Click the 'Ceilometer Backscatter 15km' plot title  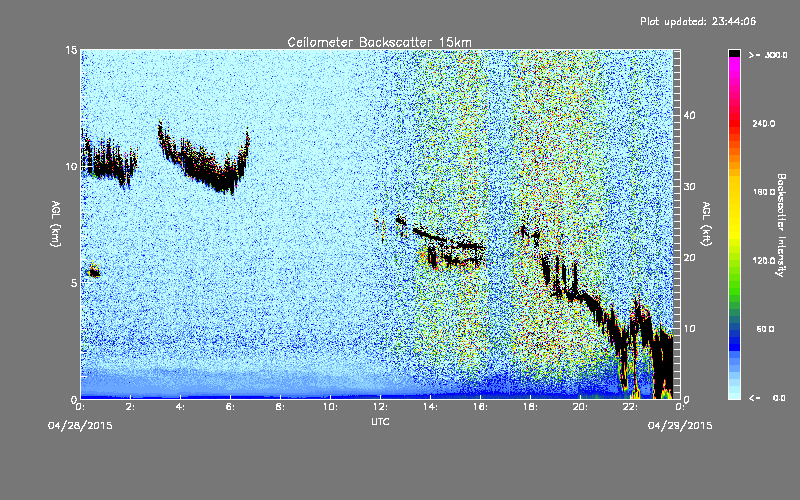(x=379, y=42)
